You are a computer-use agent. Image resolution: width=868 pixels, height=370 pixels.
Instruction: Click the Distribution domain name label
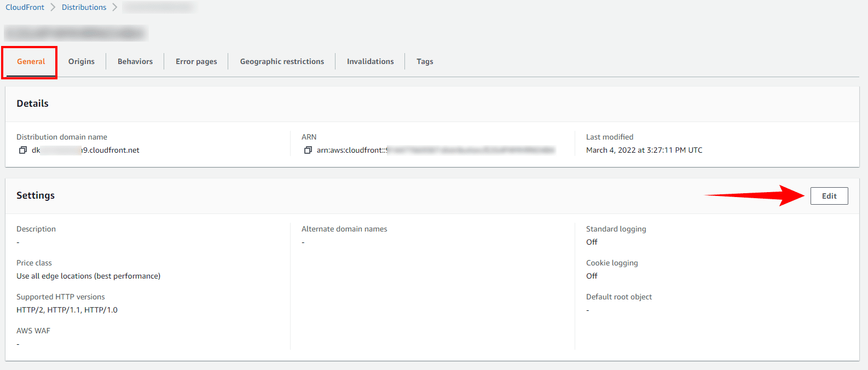(62, 137)
